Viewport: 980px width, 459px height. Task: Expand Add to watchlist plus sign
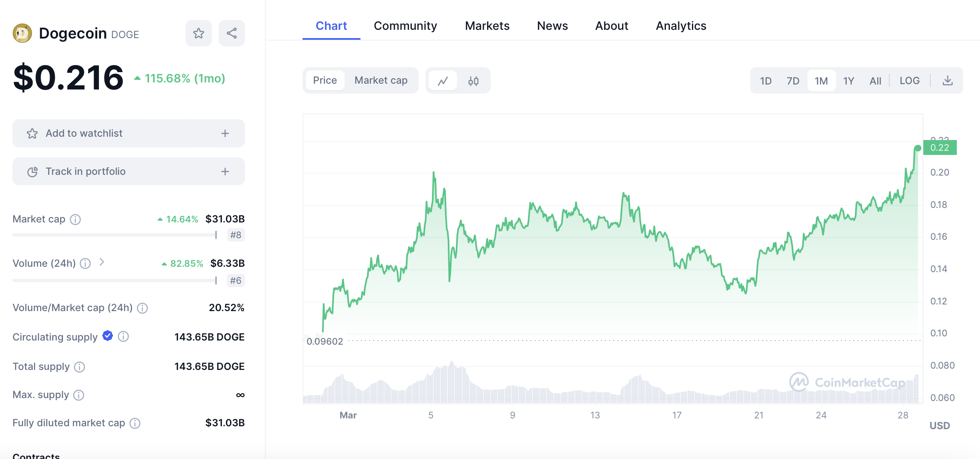pyautogui.click(x=225, y=133)
